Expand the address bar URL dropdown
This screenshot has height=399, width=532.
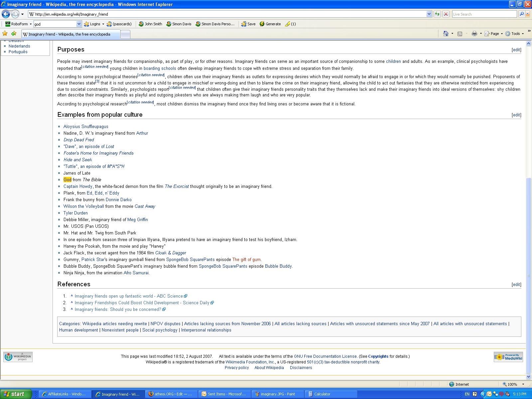[x=429, y=14]
